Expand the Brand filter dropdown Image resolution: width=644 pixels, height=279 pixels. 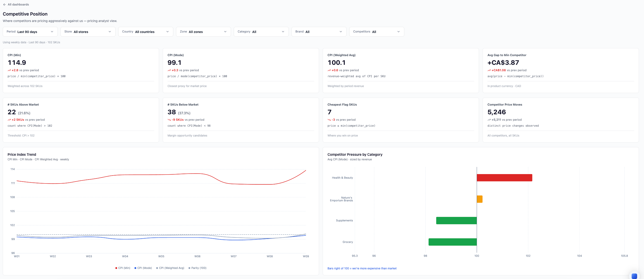(319, 32)
